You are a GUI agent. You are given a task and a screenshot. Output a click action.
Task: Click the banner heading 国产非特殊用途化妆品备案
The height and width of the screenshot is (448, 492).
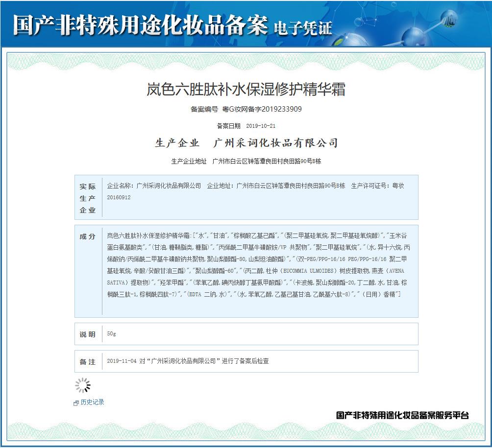141,25
